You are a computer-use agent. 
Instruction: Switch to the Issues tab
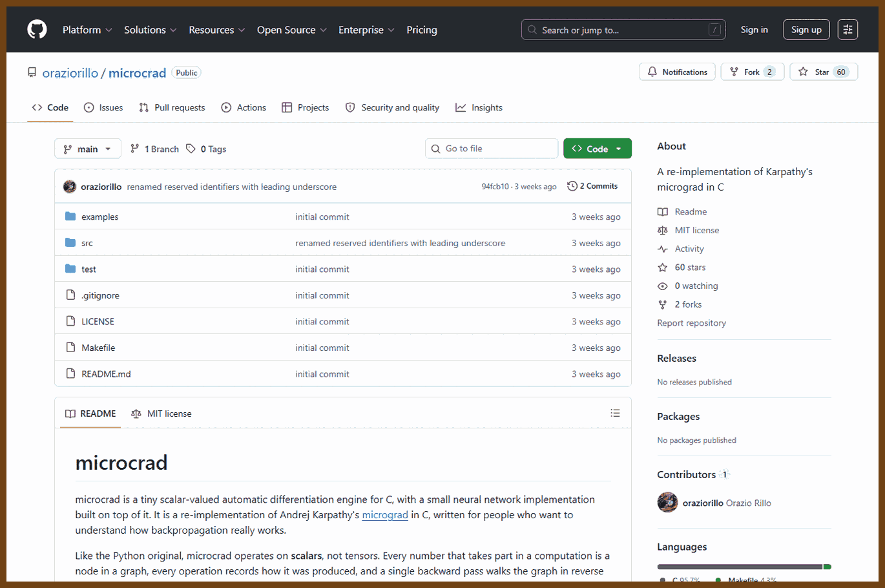point(103,108)
